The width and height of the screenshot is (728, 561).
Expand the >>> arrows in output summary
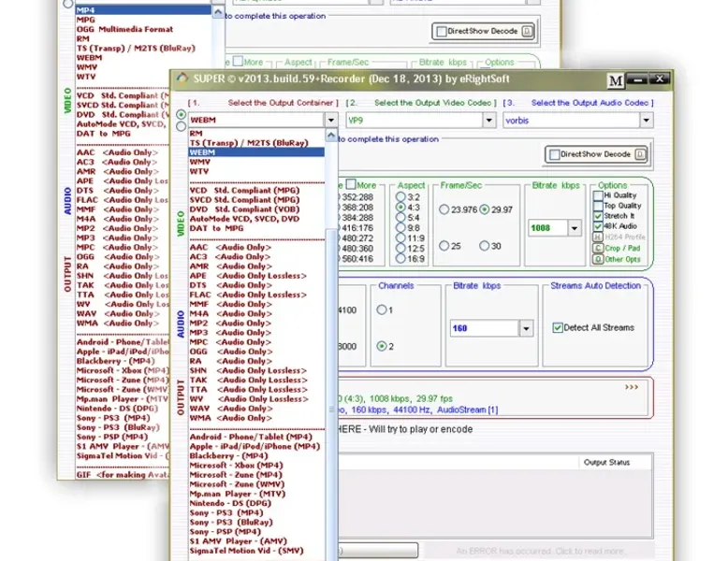click(632, 387)
